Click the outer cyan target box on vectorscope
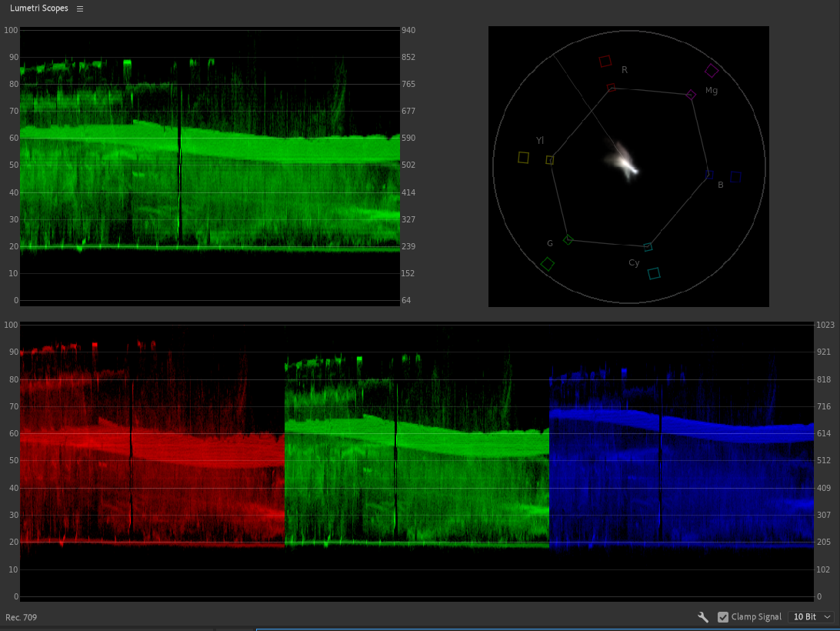Viewport: 840px width, 631px height. click(654, 273)
